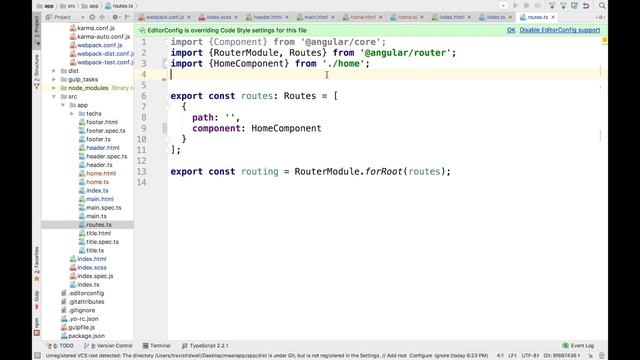Hide the Project panel with the hide icon
This screenshot has height=360, width=640.
click(127, 17)
